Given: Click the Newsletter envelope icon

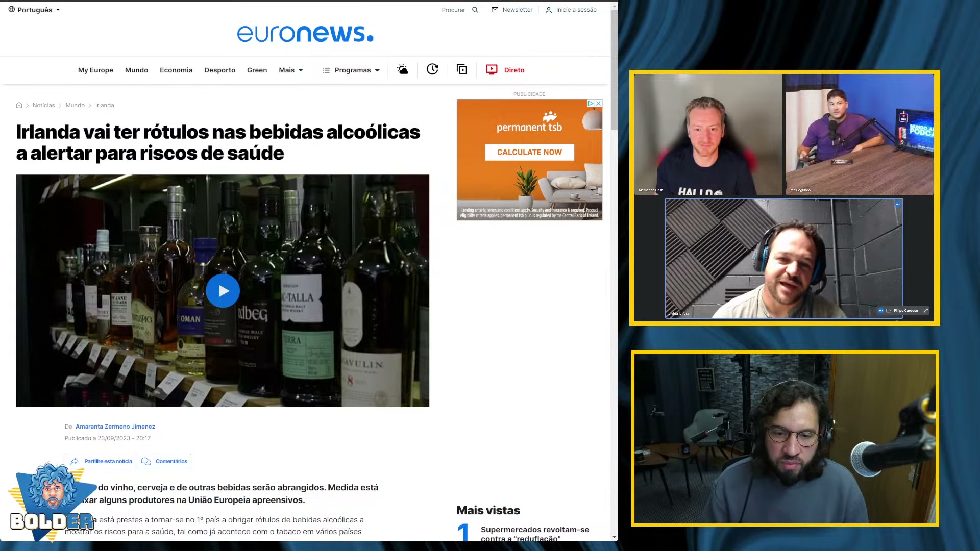Looking at the screenshot, I should [495, 10].
